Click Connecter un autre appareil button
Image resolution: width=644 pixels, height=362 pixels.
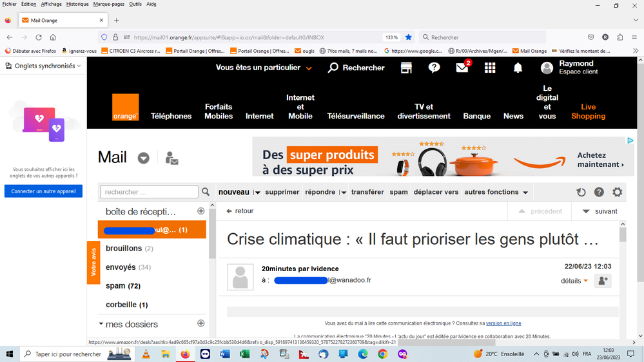[x=44, y=191]
